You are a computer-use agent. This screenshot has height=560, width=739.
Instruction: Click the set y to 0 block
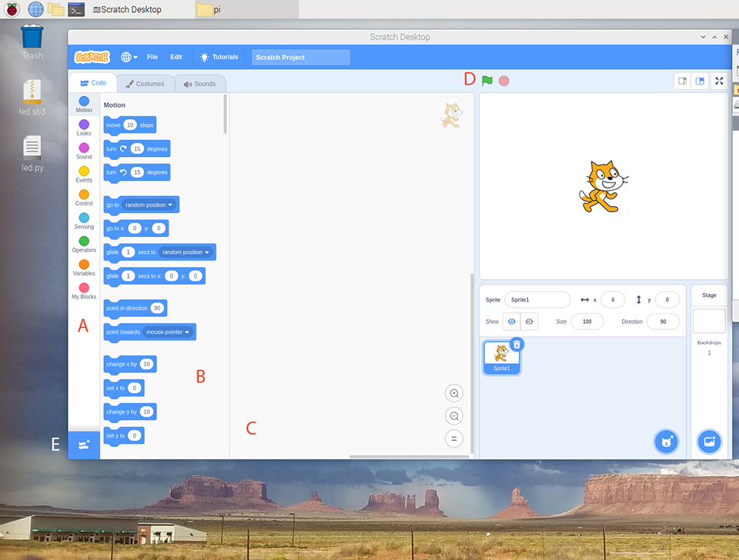pos(123,435)
